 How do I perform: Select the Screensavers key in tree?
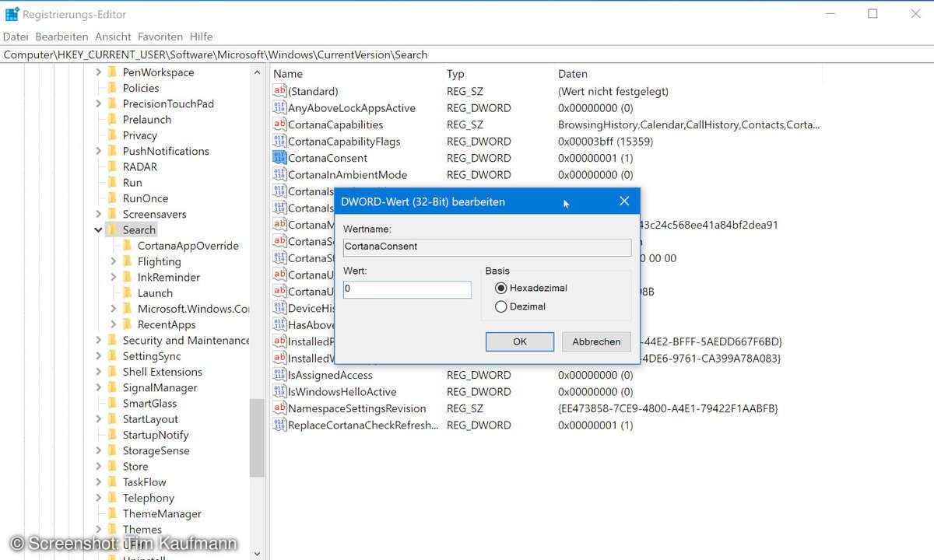point(154,214)
